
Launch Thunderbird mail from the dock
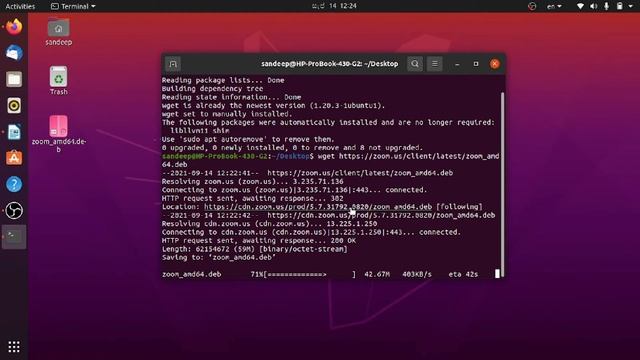pos(14,53)
